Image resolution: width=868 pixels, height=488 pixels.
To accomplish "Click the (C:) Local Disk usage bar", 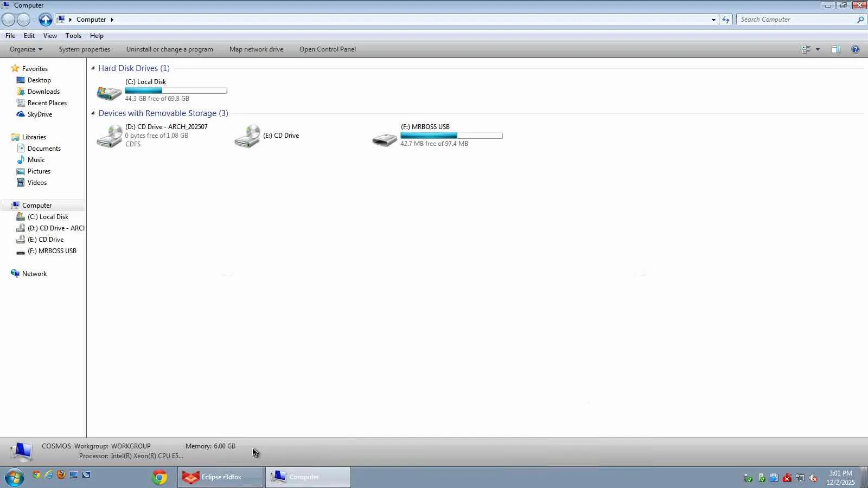I will 176,91.
